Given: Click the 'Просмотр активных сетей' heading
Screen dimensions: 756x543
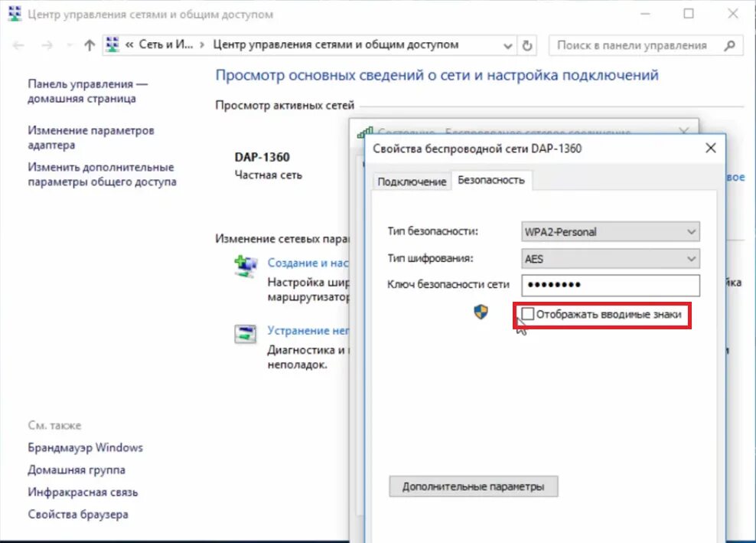Looking at the screenshot, I should (x=285, y=105).
